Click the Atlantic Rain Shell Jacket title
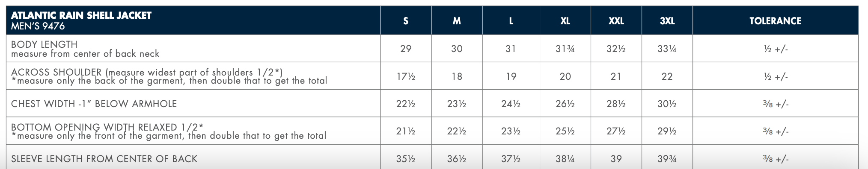 (81, 15)
